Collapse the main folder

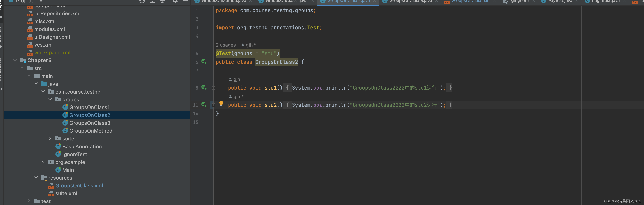coord(29,76)
